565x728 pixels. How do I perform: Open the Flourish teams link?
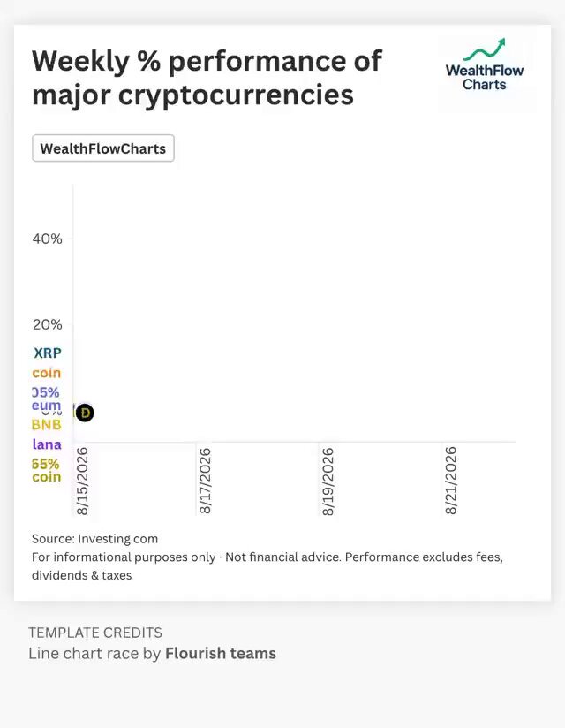[221, 653]
